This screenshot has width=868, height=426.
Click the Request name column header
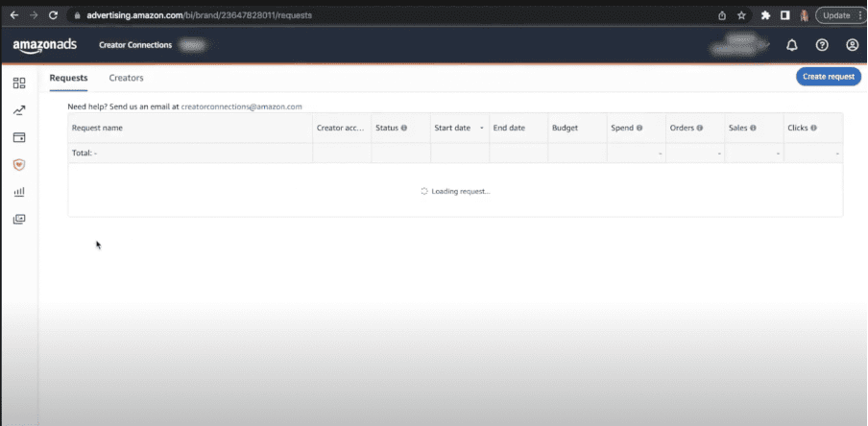(x=98, y=128)
